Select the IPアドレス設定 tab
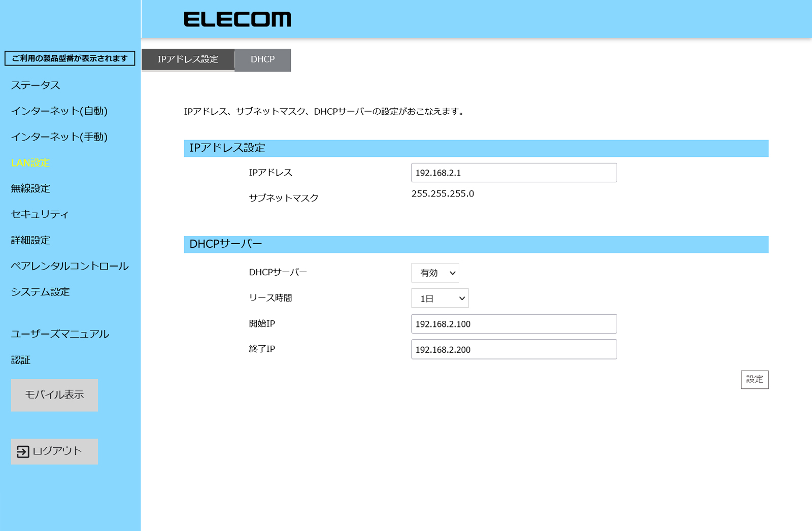812x531 pixels. pyautogui.click(x=188, y=59)
